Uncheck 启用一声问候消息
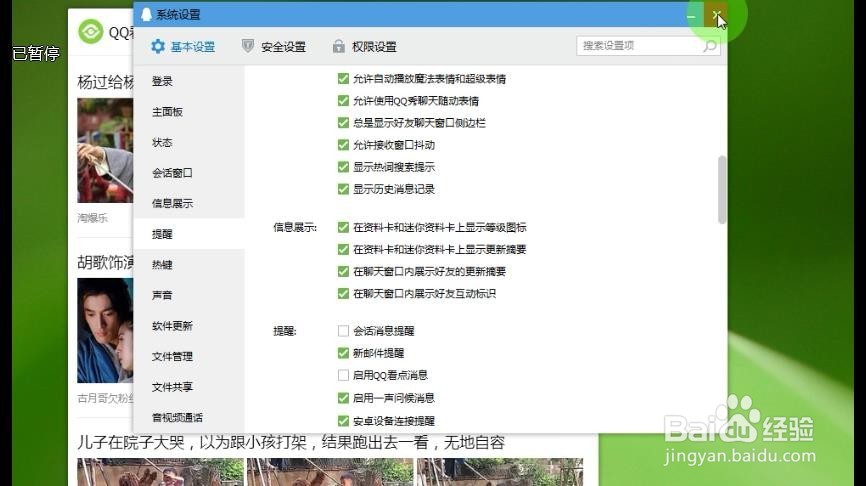The width and height of the screenshot is (866, 486). [343, 398]
